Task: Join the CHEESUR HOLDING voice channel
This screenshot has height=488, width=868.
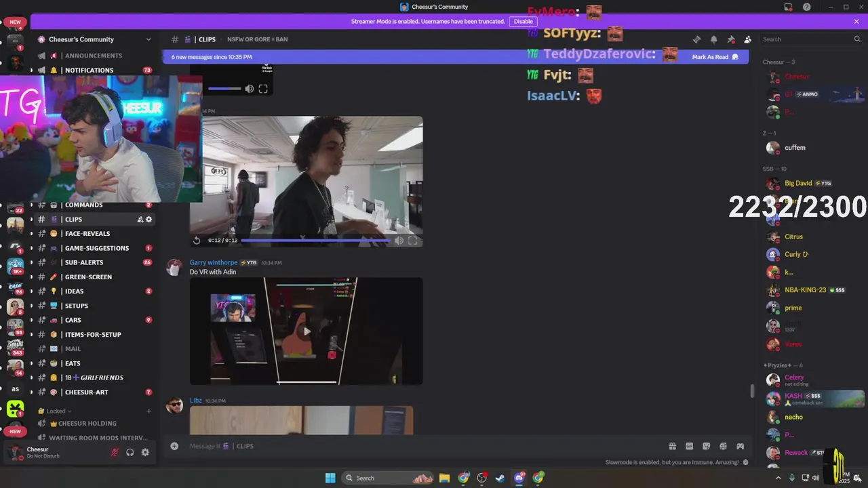Action: pos(94,424)
